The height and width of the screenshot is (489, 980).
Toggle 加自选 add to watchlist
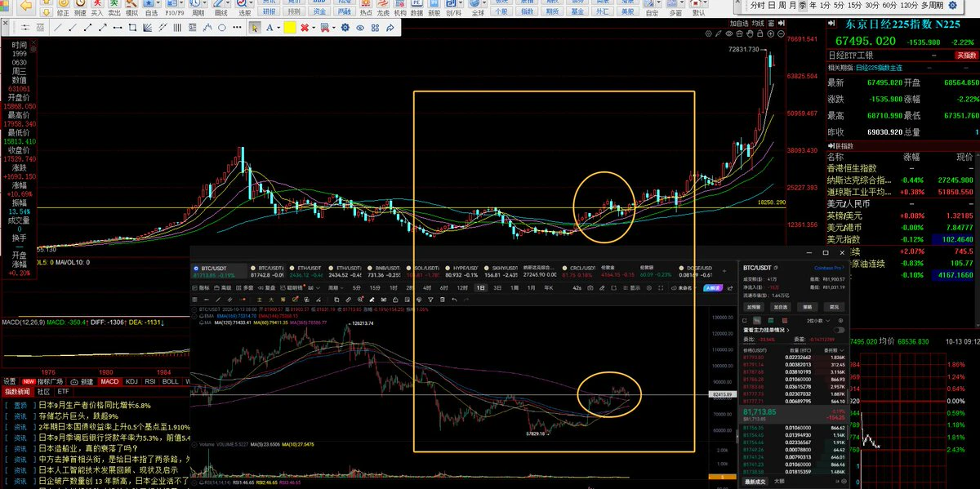[739, 23]
